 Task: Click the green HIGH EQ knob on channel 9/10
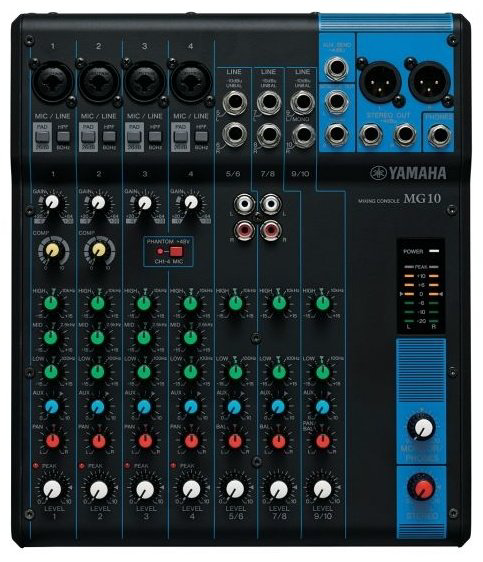(x=322, y=303)
